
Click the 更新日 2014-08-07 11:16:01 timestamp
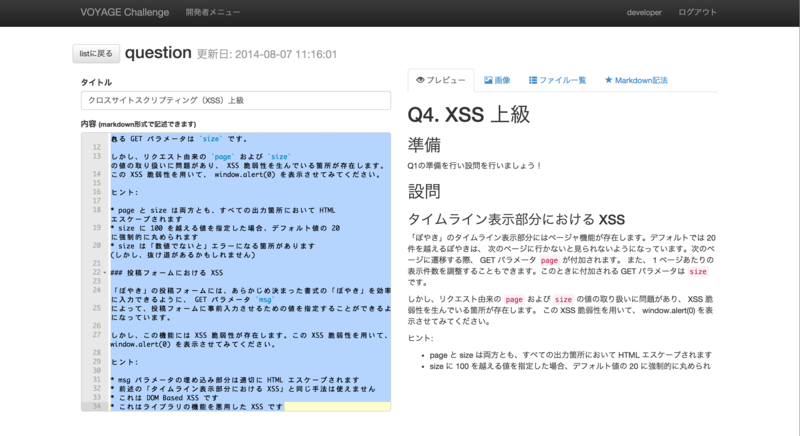pos(267,54)
